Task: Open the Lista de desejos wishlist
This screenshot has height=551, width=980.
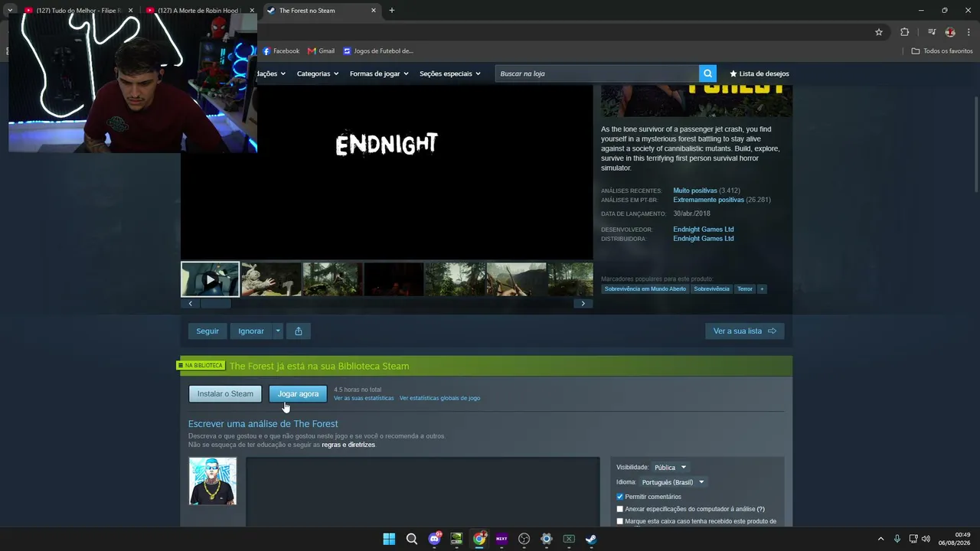Action: tap(759, 73)
